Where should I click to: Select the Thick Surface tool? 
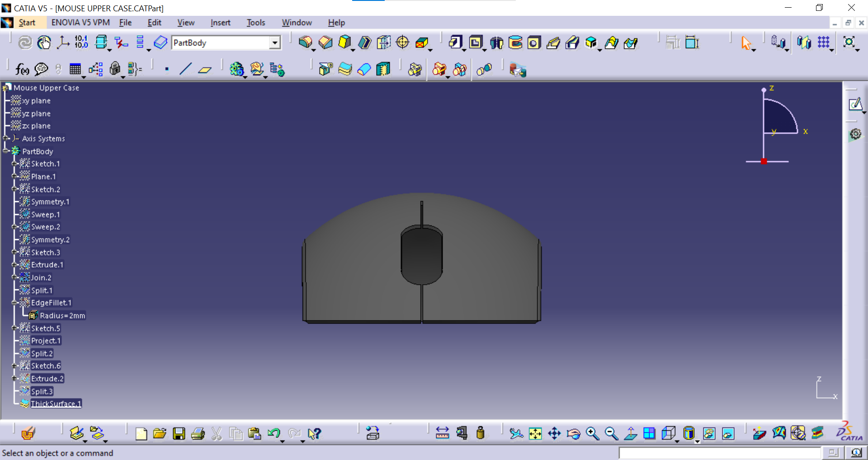[x=345, y=69]
